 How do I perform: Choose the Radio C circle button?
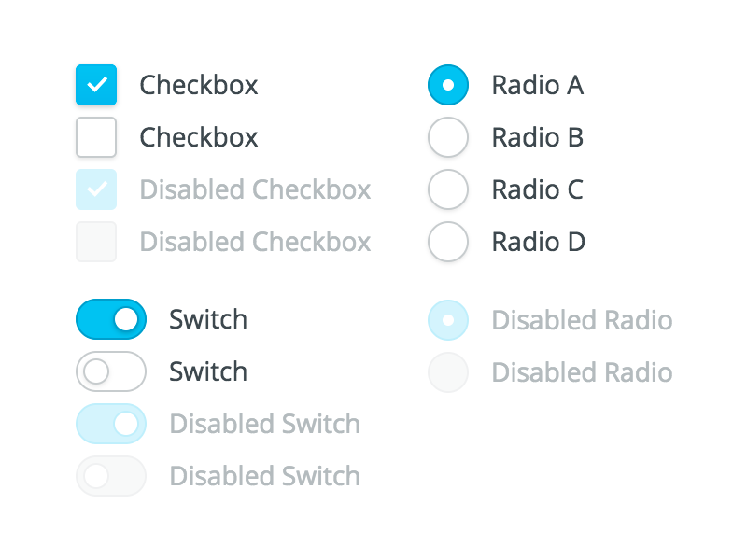[x=447, y=189]
